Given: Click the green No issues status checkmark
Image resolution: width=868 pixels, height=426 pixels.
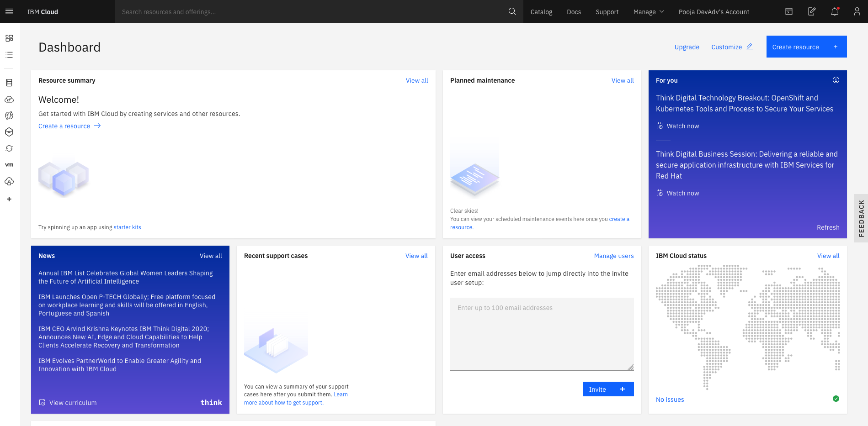Looking at the screenshot, I should pyautogui.click(x=836, y=399).
